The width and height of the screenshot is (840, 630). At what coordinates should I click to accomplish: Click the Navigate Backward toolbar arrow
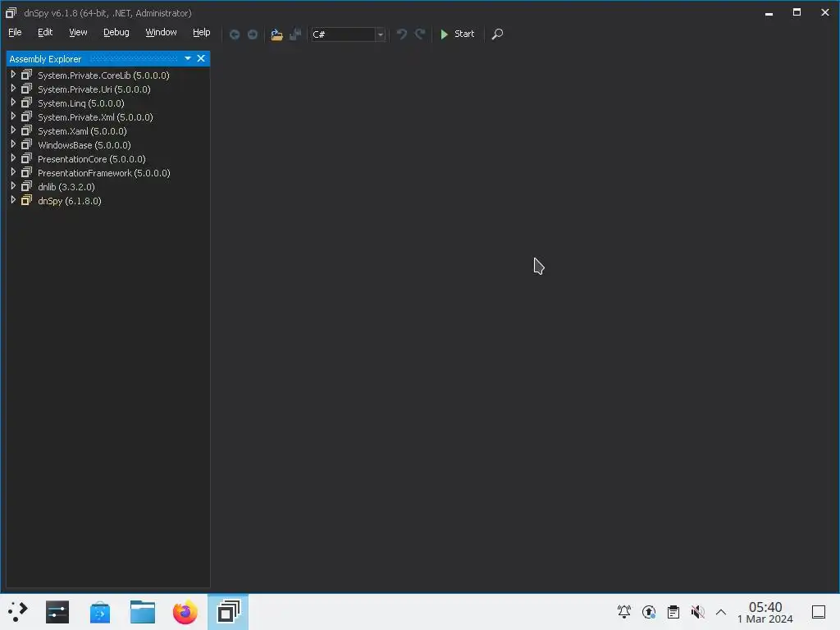(234, 34)
